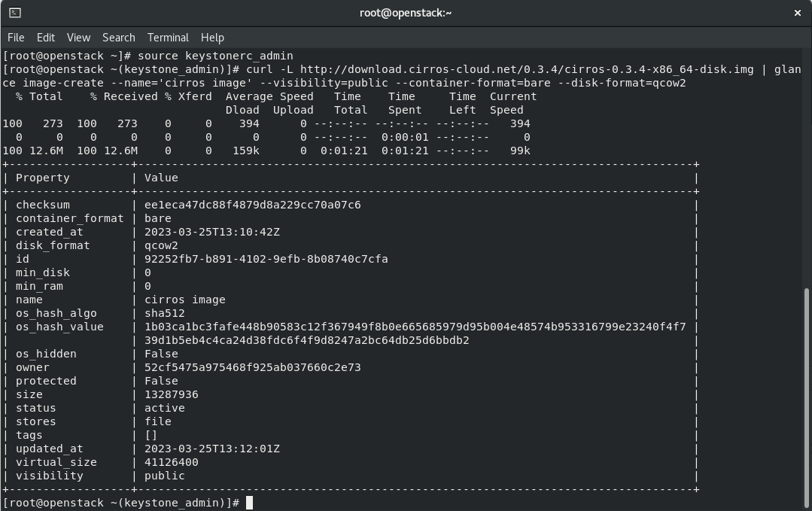Click the 'public' visibility value
812x511 pixels.
pyautogui.click(x=164, y=476)
